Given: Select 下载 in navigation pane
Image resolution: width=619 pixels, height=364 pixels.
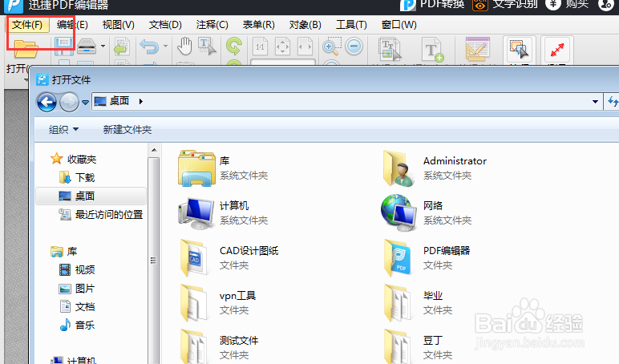Looking at the screenshot, I should pos(77,178).
